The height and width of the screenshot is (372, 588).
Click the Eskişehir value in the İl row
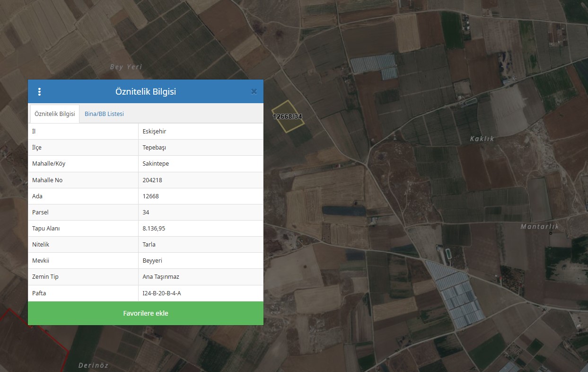point(154,132)
